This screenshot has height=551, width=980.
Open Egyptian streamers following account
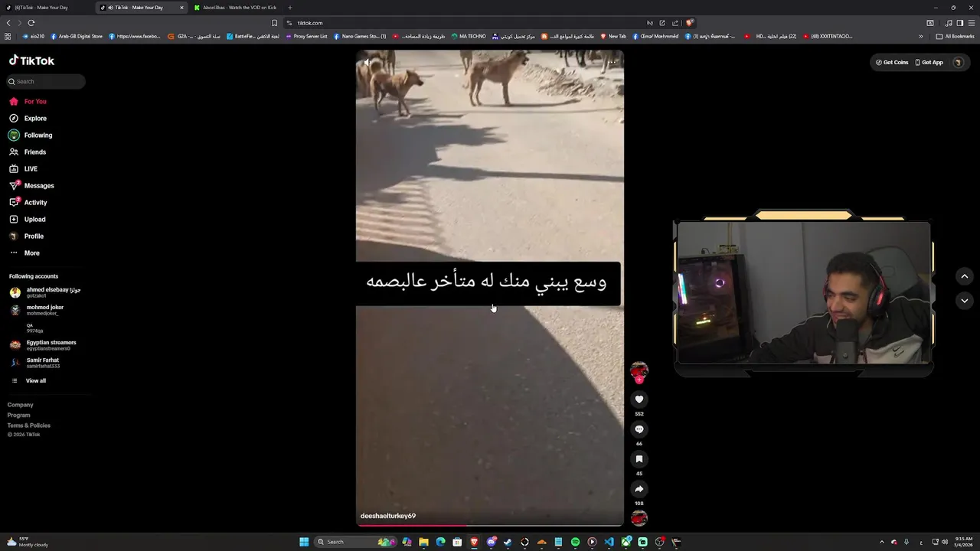click(x=43, y=345)
